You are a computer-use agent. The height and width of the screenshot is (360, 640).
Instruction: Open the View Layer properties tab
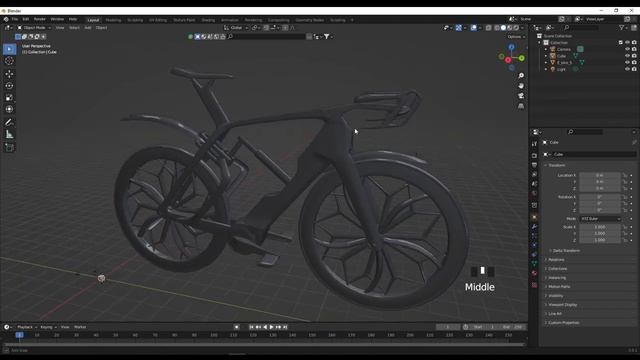point(534,174)
